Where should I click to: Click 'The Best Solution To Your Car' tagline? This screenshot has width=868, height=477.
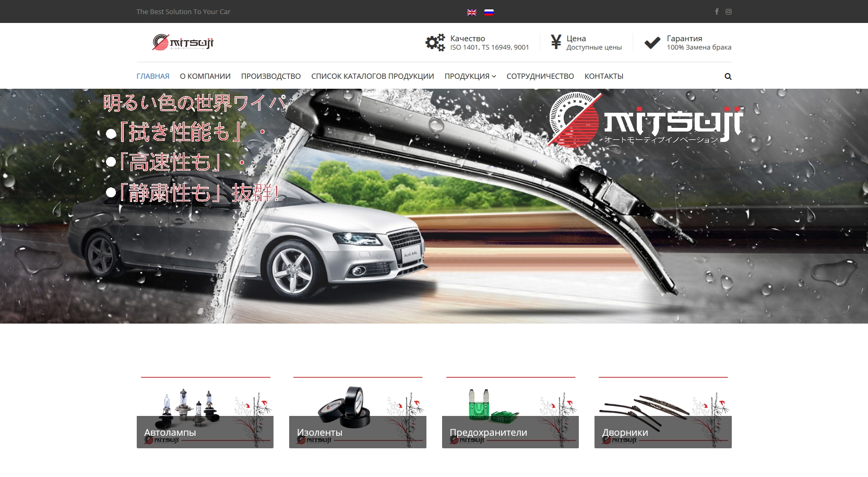[x=183, y=11]
